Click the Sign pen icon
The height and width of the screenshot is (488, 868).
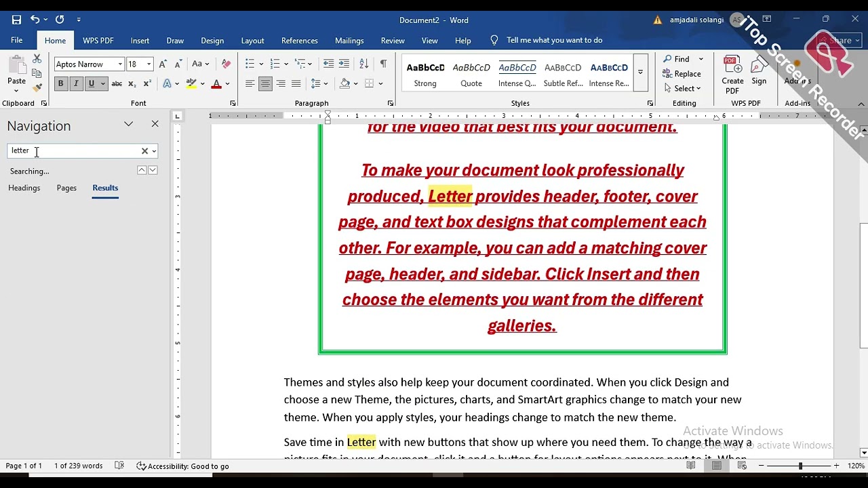click(759, 70)
